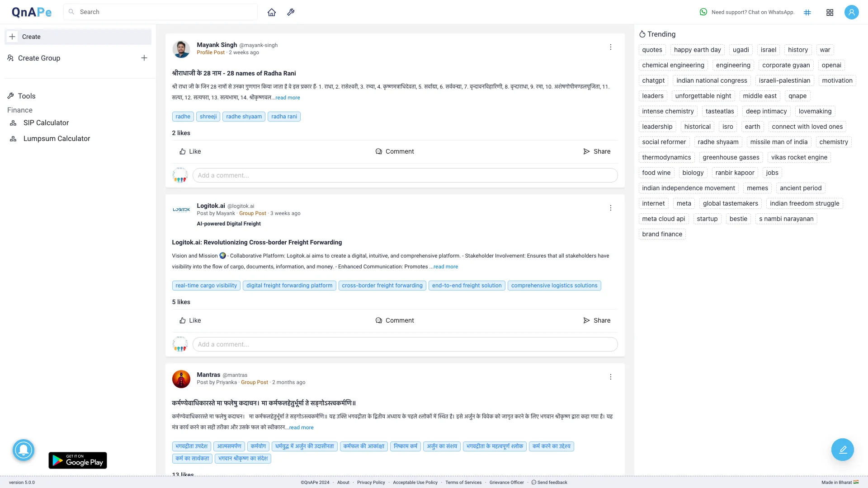Select the radhe shyaam trending tag

click(x=718, y=142)
